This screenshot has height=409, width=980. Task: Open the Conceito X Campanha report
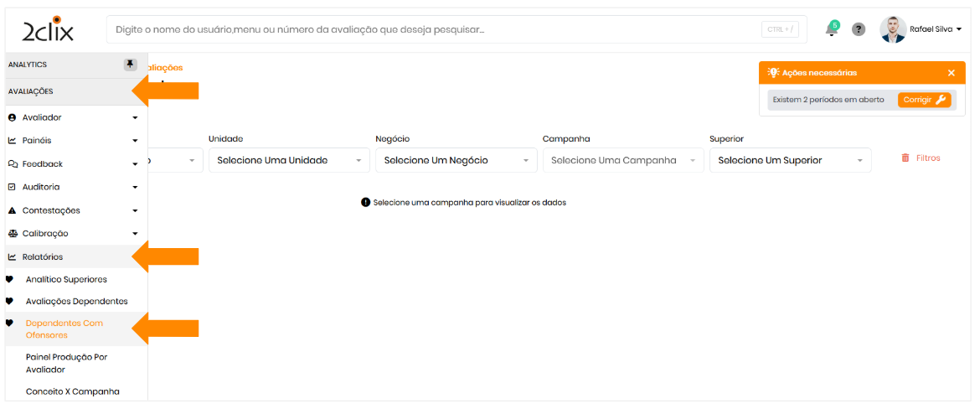point(73,391)
